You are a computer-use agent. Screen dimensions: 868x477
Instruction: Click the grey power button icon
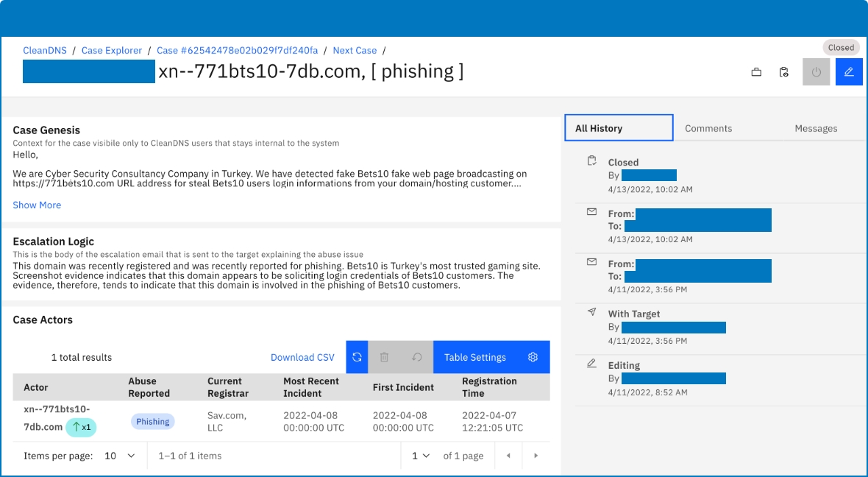tap(816, 72)
